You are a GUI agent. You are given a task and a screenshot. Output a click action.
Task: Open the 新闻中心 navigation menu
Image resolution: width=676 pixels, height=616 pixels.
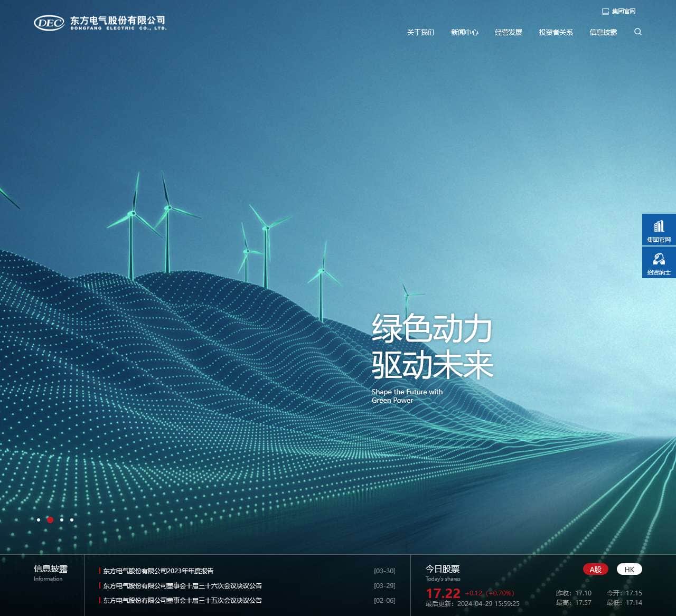click(464, 32)
